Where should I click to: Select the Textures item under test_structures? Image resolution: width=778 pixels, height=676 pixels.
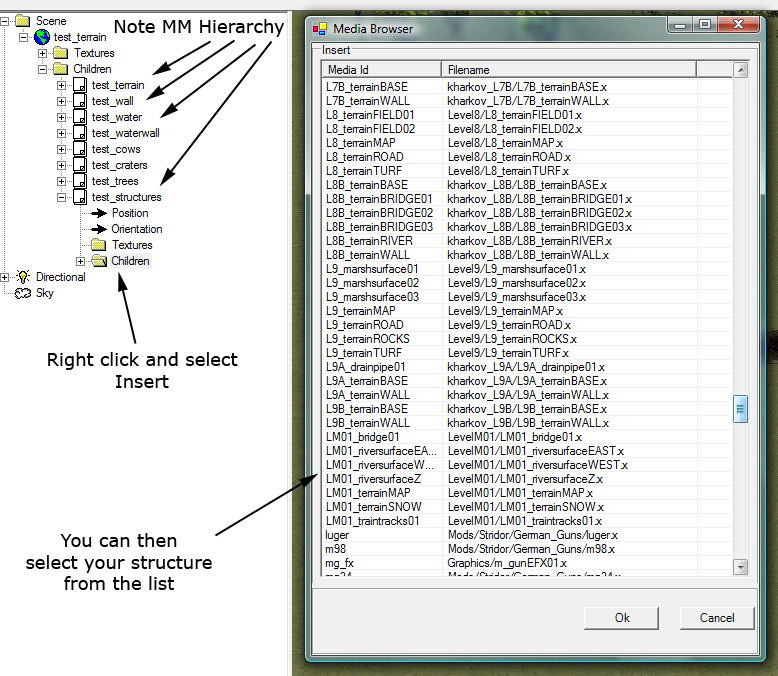point(132,245)
